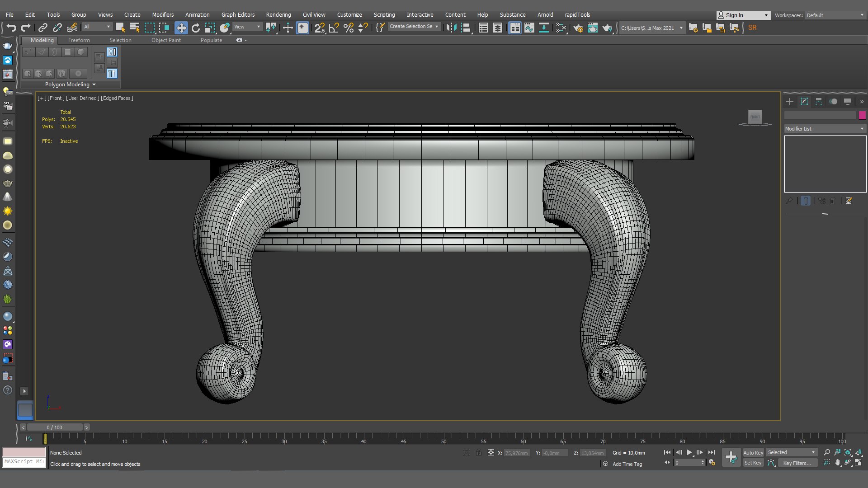Switch to Object Paint ribbon tab
Screen dimensions: 868x488
coord(166,40)
